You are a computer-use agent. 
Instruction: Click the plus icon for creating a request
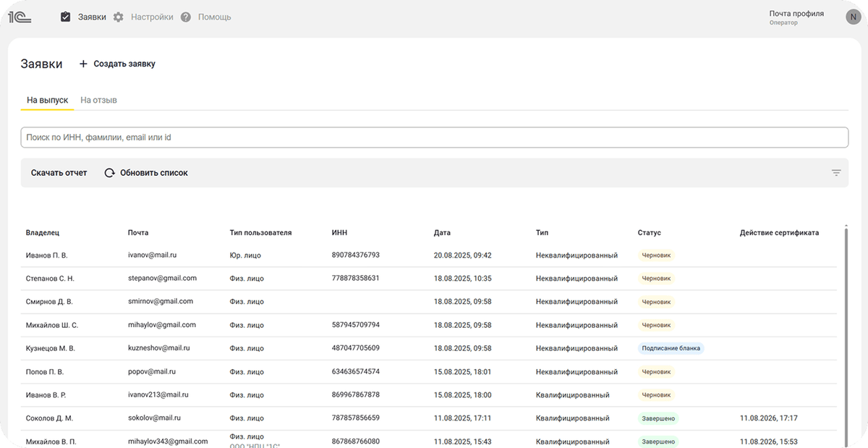83,64
